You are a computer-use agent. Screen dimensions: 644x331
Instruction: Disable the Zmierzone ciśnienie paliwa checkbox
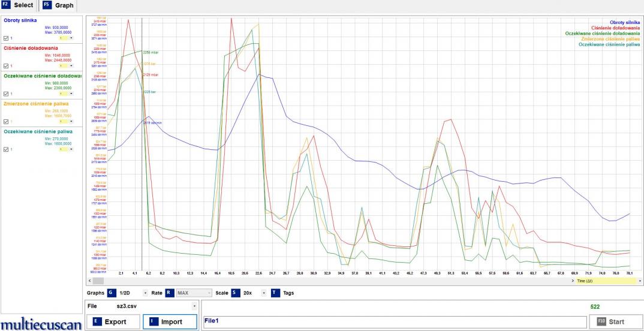pos(6,121)
